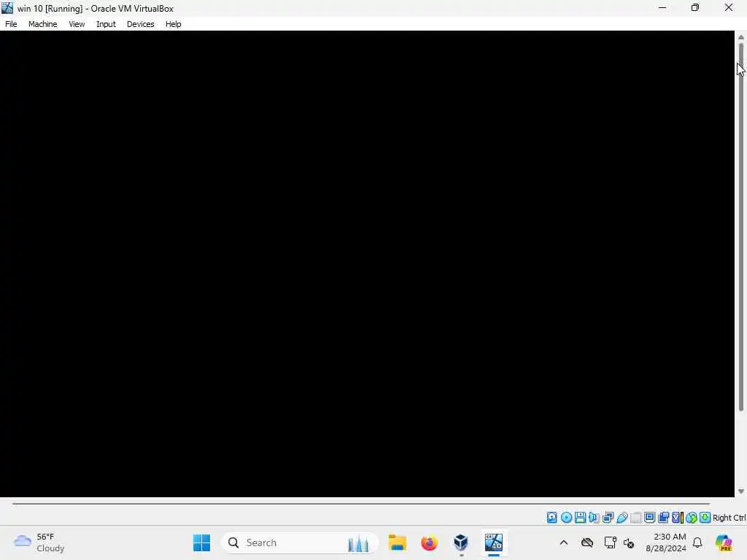Restore down the VirtualBox window

(695, 7)
